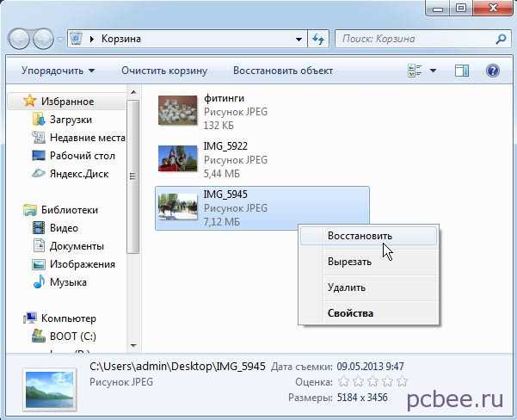Select the IMG_5922 thumbnail
The width and height of the screenshot is (517, 420).
[178, 158]
